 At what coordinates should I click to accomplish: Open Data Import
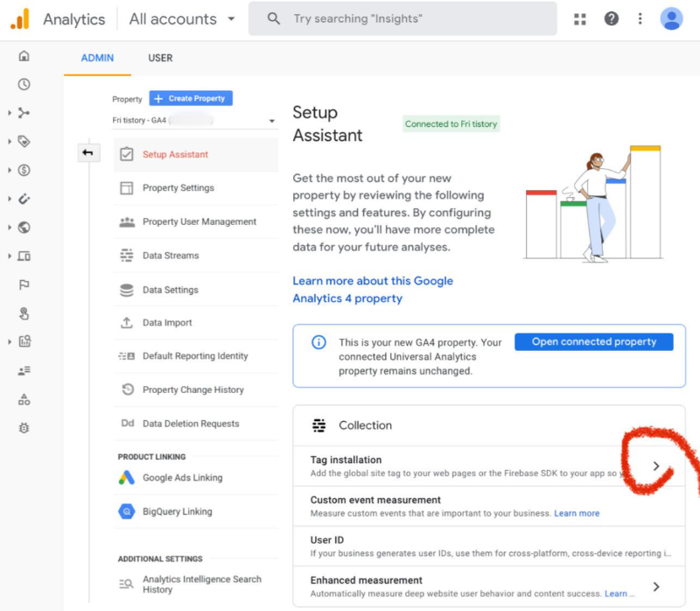(196, 322)
